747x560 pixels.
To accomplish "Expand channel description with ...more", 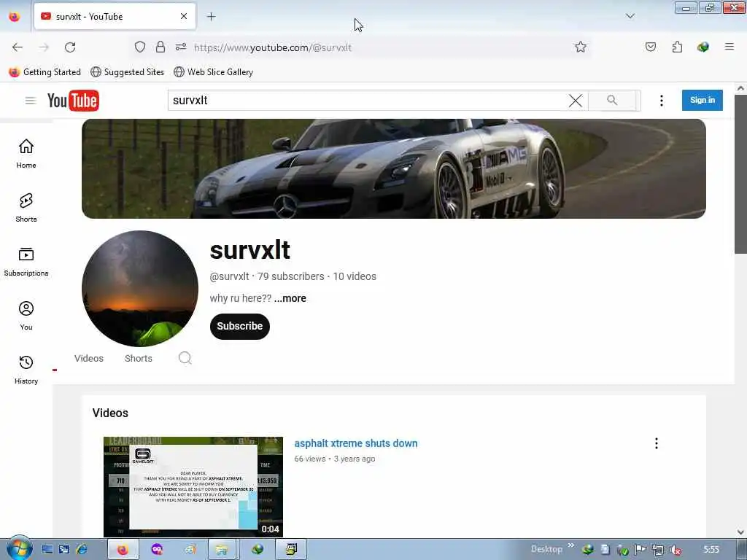I will pyautogui.click(x=290, y=298).
